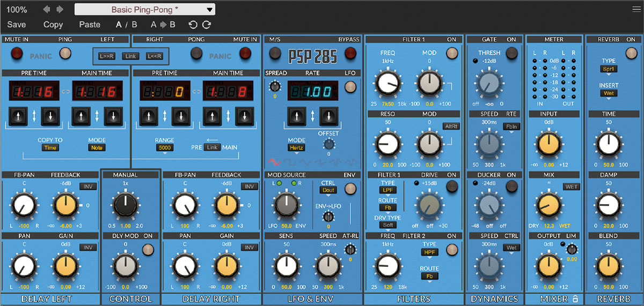Screen dimensions: 644x306
Task: Click the Link button between L>>R and L<<R
Action: [130, 56]
